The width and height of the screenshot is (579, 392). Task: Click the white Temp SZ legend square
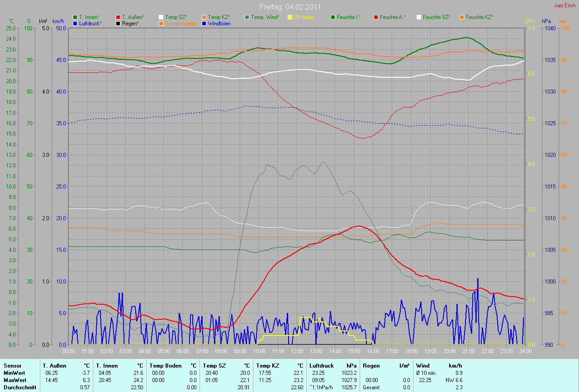161,17
